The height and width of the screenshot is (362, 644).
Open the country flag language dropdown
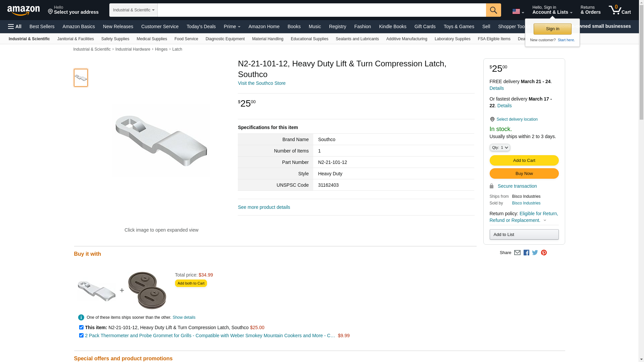[518, 12]
